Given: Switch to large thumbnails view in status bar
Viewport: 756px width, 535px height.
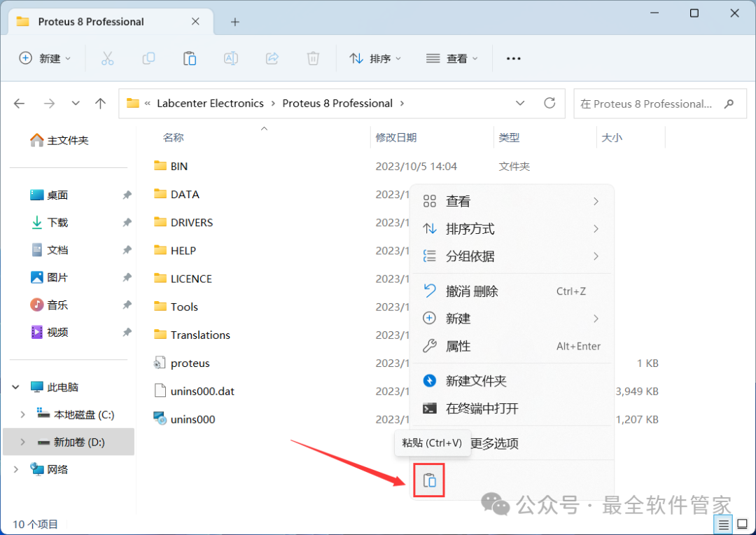Looking at the screenshot, I should click(x=743, y=524).
